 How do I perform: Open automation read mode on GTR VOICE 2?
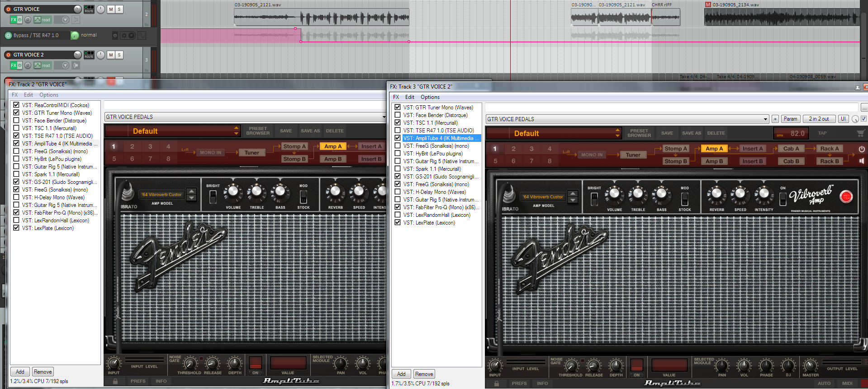[x=42, y=66]
